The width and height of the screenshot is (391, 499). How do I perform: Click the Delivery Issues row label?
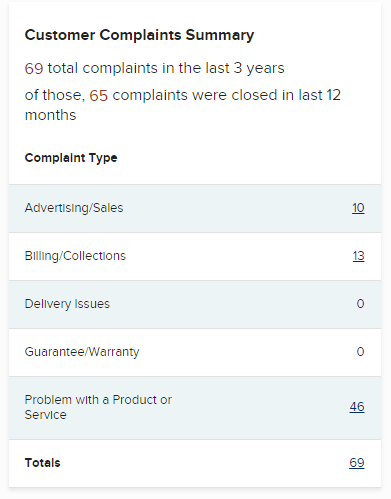click(x=67, y=304)
